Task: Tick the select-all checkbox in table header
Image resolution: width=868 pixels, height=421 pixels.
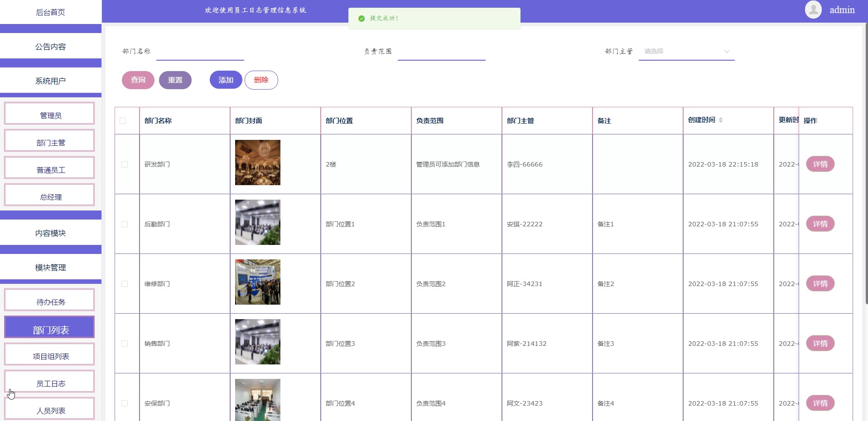Action: coord(123,121)
